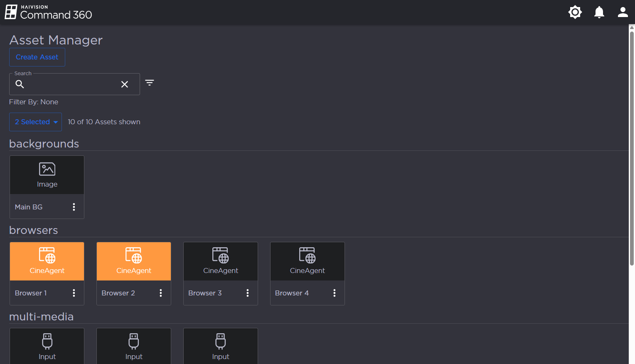Select the Browser 3 CineAgent tile
This screenshot has width=635, height=364.
point(221,261)
